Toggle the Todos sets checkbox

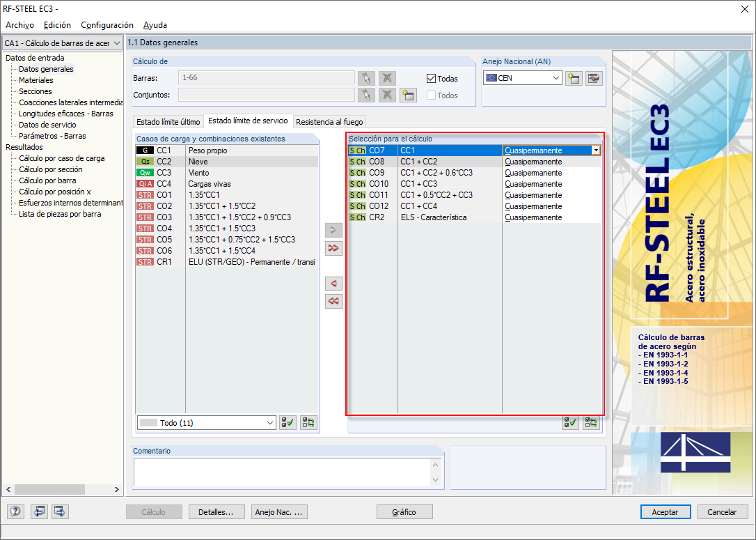tap(431, 95)
